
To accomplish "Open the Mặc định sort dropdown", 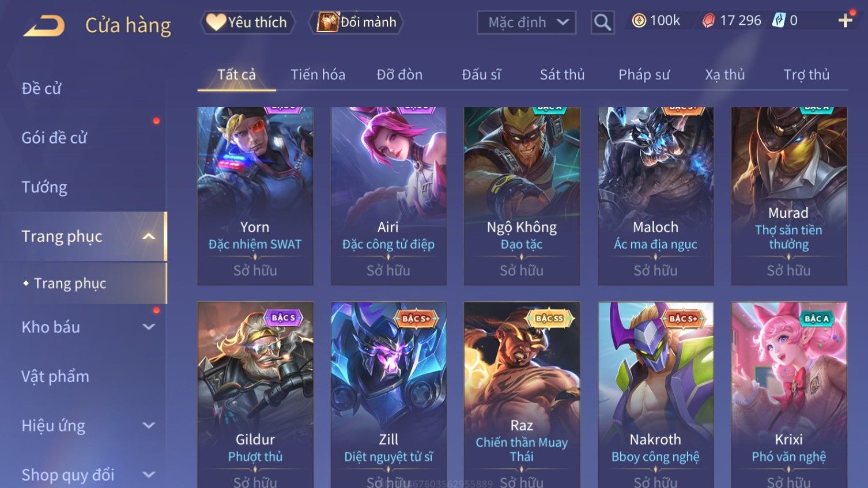I will tap(526, 22).
